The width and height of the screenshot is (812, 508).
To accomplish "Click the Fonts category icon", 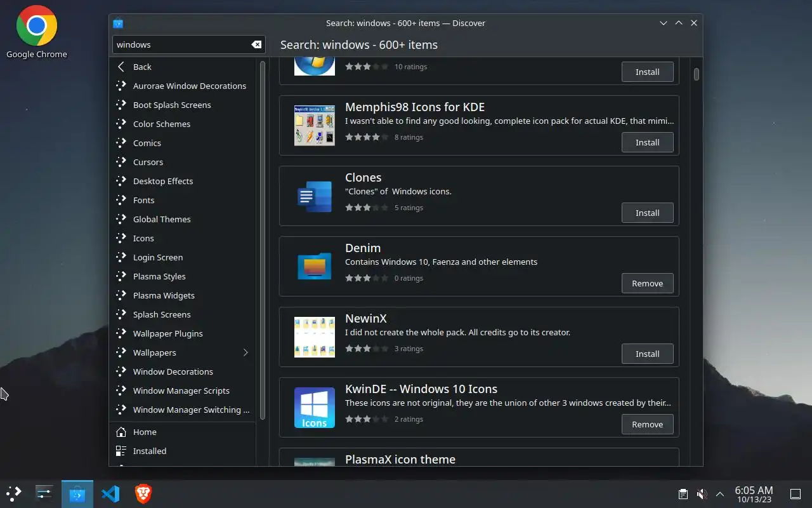I will coord(121,200).
